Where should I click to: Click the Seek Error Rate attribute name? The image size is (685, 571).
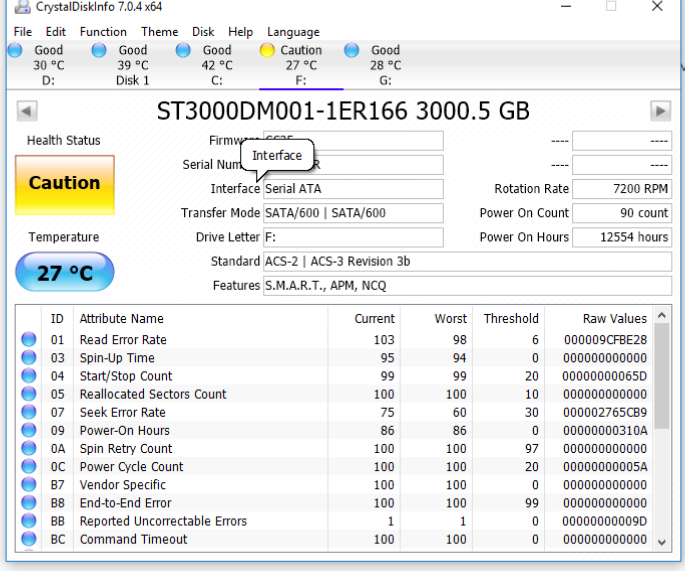tap(122, 412)
